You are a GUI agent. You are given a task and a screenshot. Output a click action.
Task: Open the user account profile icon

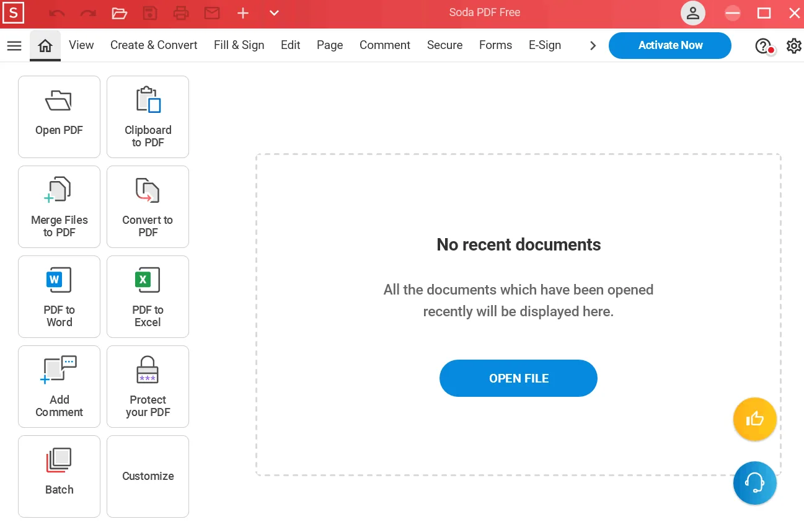693,13
